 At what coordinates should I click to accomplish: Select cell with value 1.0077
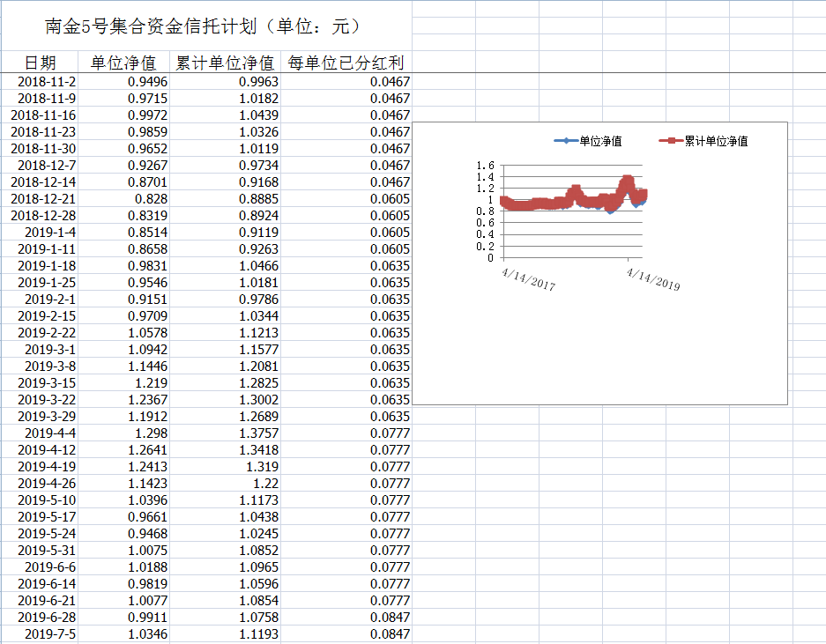pyautogui.click(x=123, y=601)
